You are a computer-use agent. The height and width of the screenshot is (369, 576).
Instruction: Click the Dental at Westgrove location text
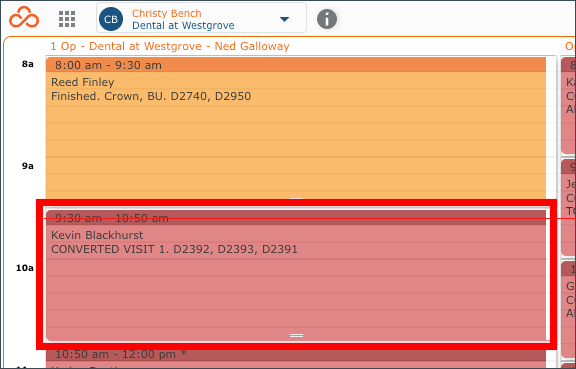coord(183,25)
